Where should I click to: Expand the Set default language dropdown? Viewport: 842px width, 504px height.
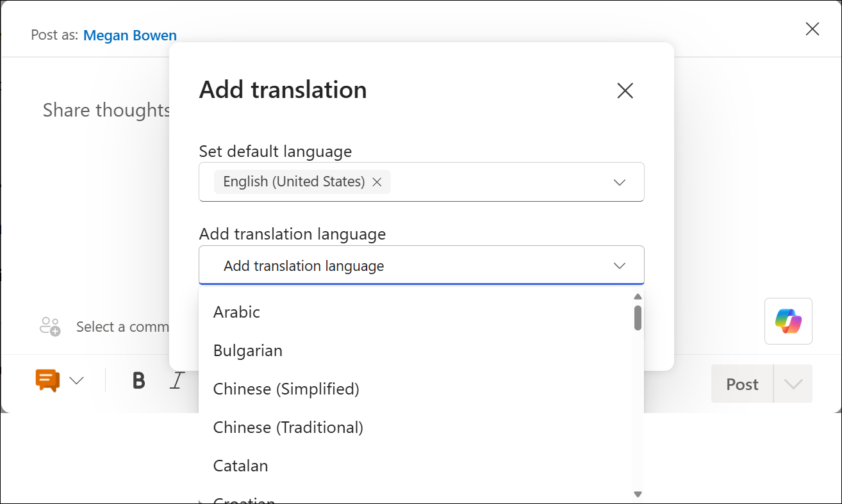coord(619,182)
